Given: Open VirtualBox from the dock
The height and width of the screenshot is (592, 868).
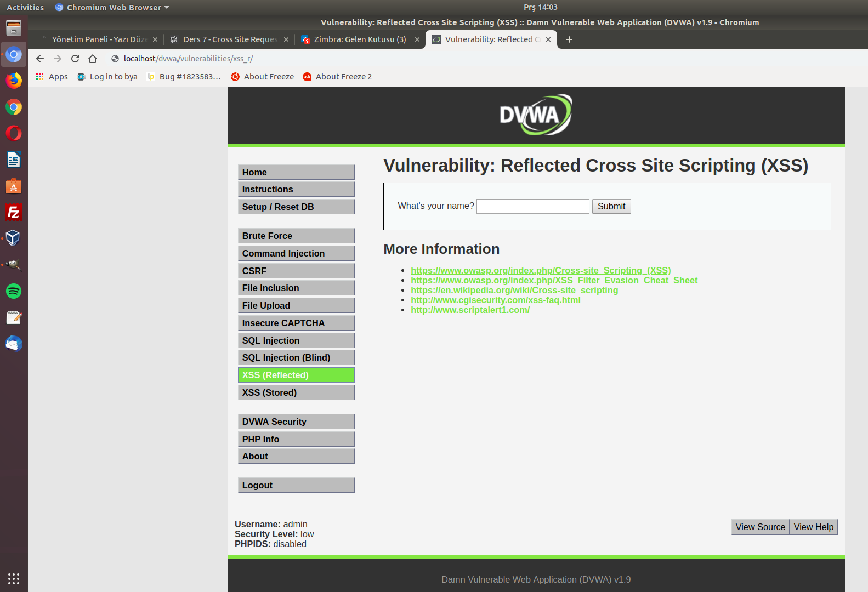Looking at the screenshot, I should (x=14, y=238).
